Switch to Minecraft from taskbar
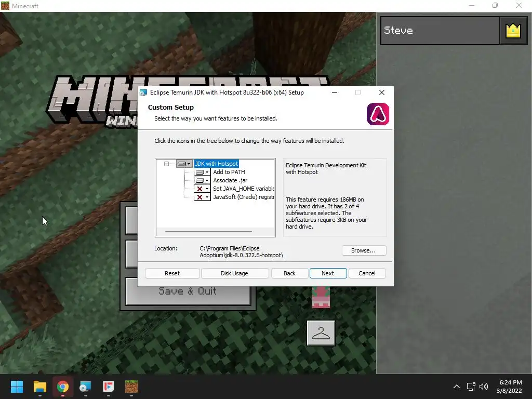The width and height of the screenshot is (532, 399). [131, 387]
